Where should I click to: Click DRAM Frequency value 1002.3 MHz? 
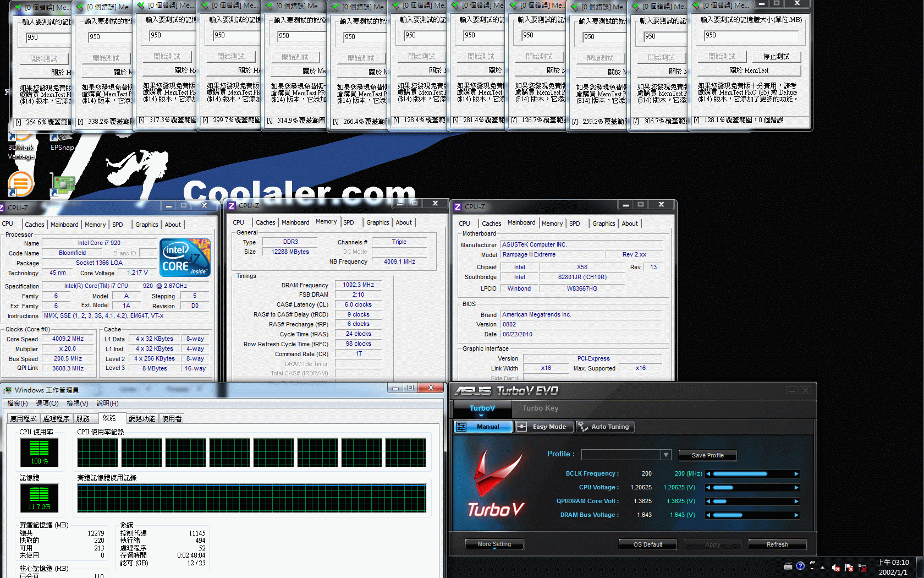click(358, 285)
